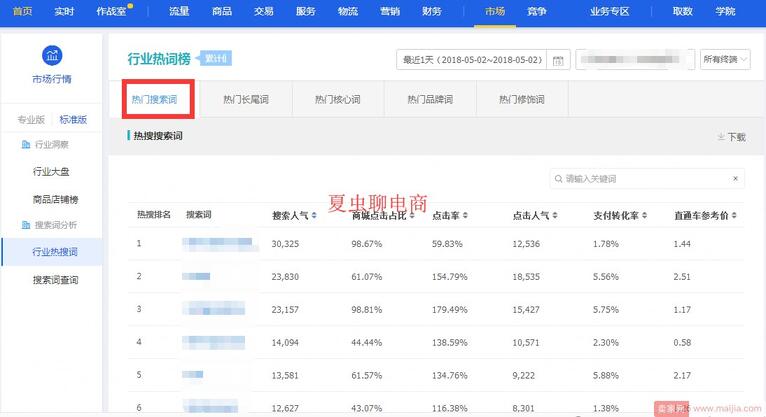Switch to 标准版 version toggle
The image size is (766, 417).
tap(73, 120)
